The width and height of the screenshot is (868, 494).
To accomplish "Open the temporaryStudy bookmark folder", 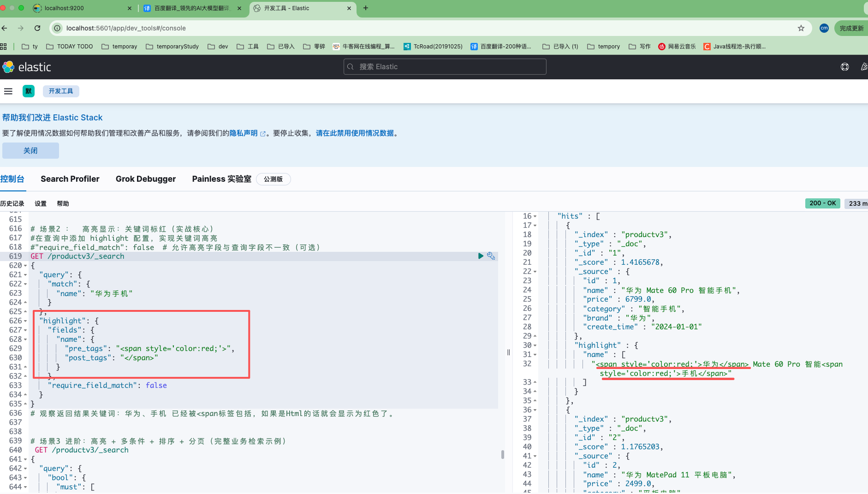I will click(x=172, y=46).
